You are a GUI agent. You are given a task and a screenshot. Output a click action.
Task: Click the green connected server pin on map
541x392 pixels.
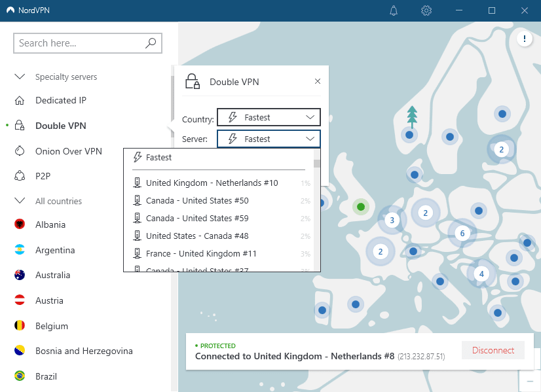pos(361,207)
